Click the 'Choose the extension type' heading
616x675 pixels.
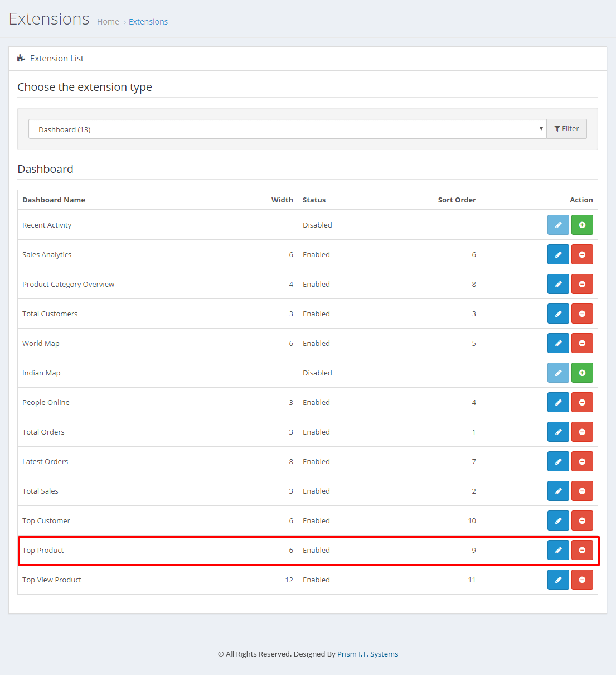[85, 87]
